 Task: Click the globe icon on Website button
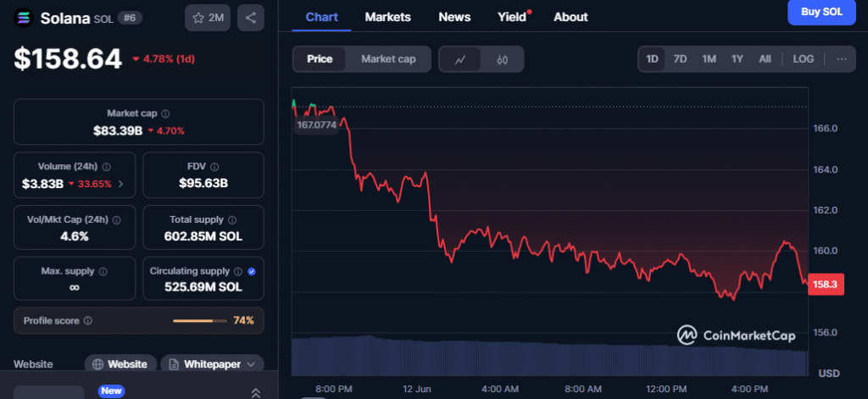click(98, 364)
